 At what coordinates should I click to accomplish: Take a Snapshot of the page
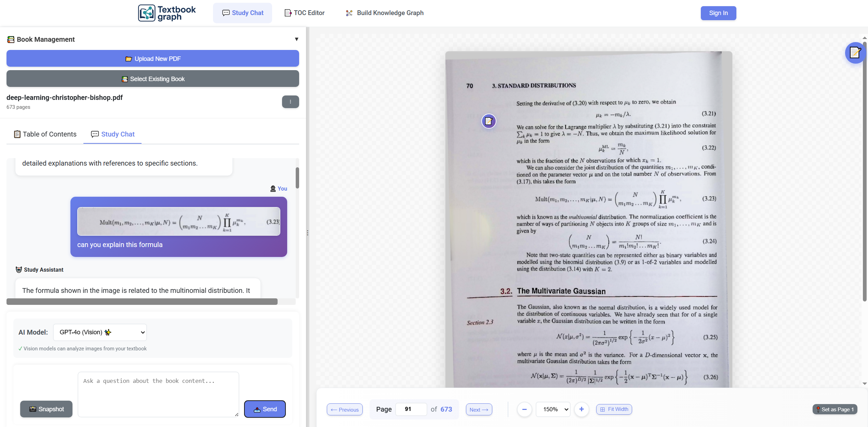tap(46, 409)
